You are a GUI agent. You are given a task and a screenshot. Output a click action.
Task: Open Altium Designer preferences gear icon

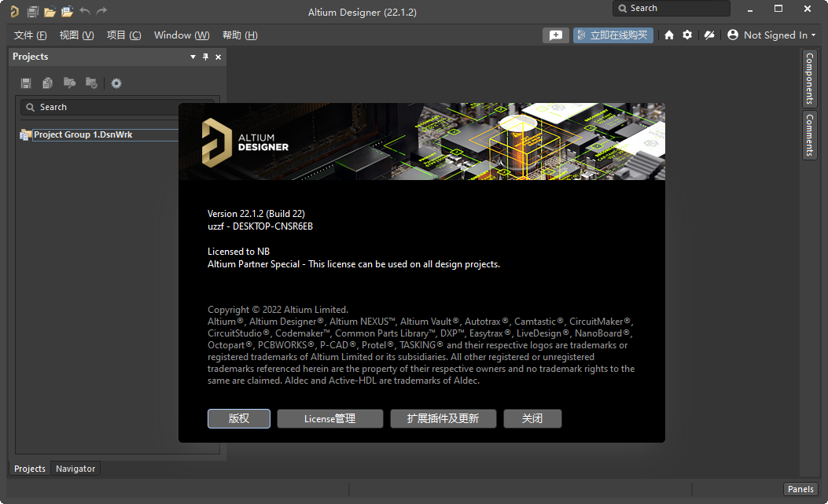[687, 35]
